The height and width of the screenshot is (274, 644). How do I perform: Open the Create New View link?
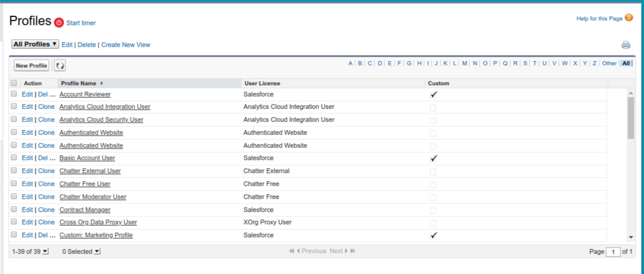point(126,45)
